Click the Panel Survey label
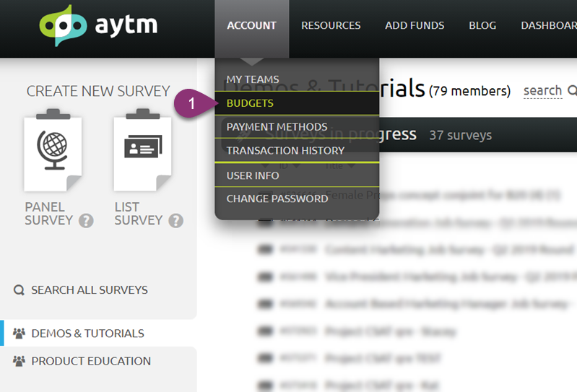The width and height of the screenshot is (577, 392). (48, 214)
